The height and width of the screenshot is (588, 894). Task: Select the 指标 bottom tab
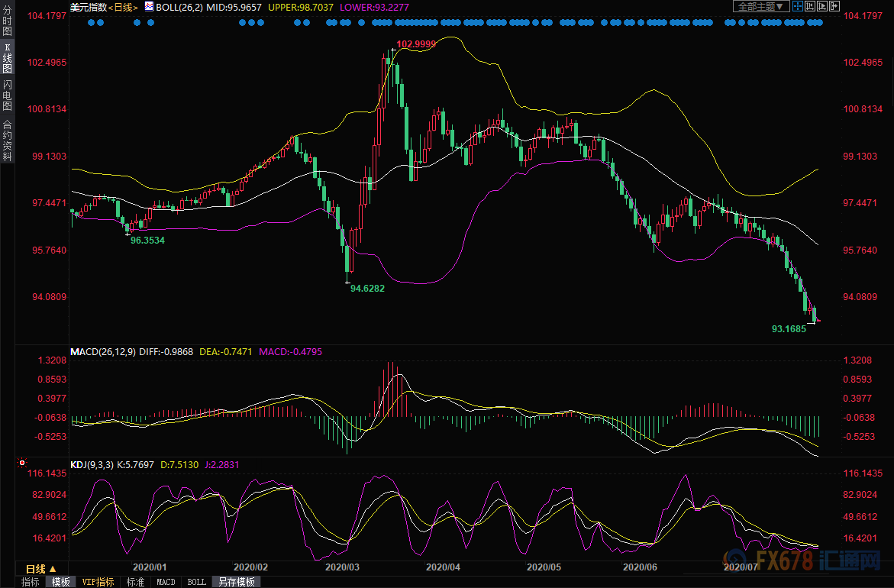pos(31,582)
